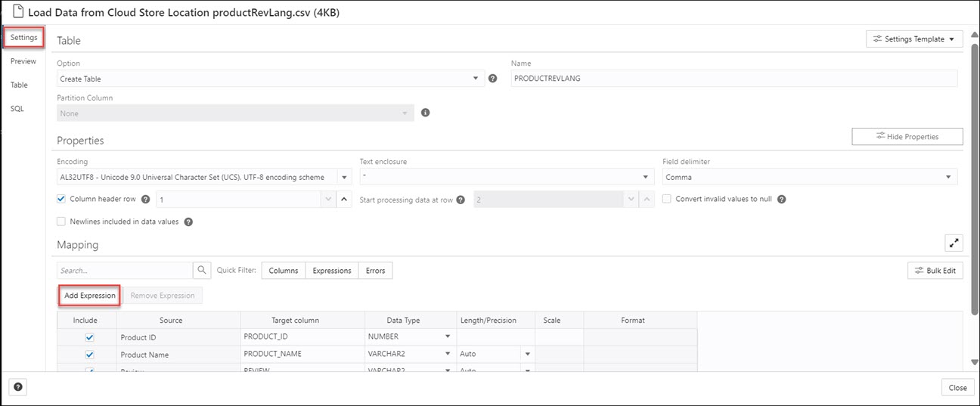This screenshot has height=406, width=980.
Task: Open the Settings Template dropdown
Action: click(x=913, y=39)
